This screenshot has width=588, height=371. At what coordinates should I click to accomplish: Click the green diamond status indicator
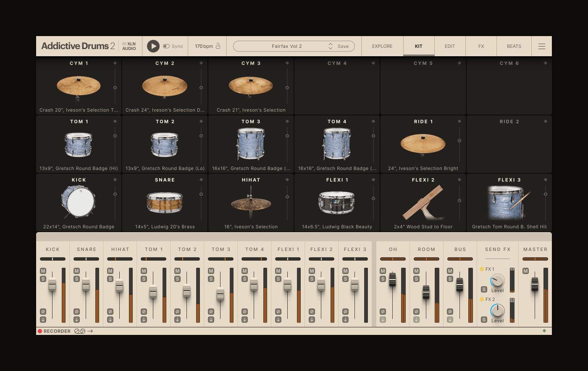[544, 331]
